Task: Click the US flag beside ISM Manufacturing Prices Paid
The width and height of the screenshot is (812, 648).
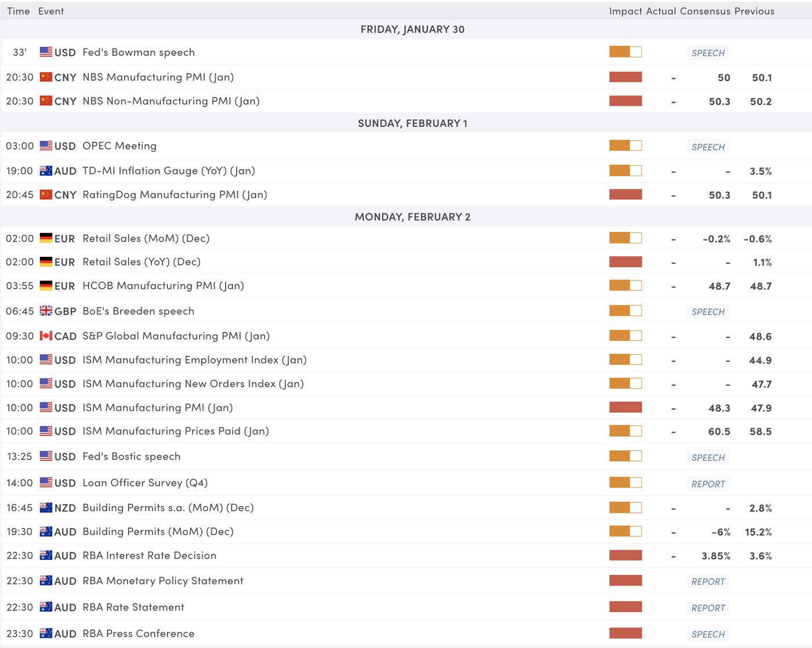Action: coord(46,431)
